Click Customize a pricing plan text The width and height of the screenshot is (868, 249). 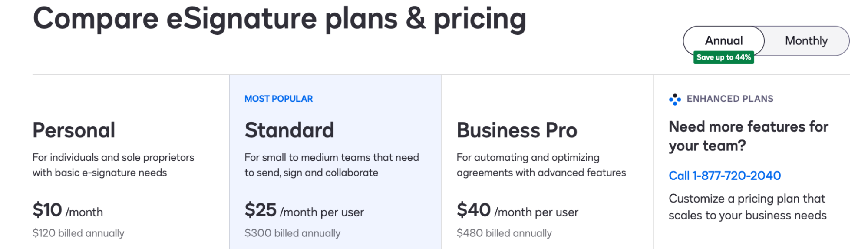point(747,207)
